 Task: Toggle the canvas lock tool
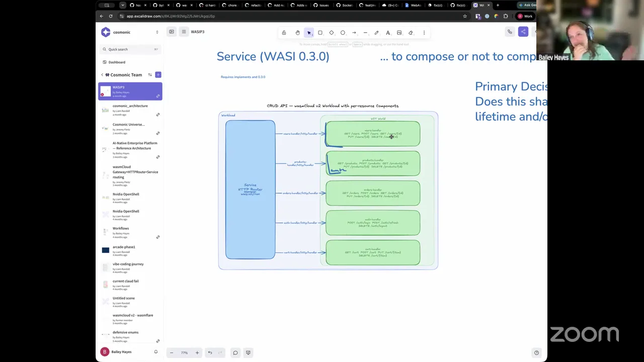tap(284, 33)
